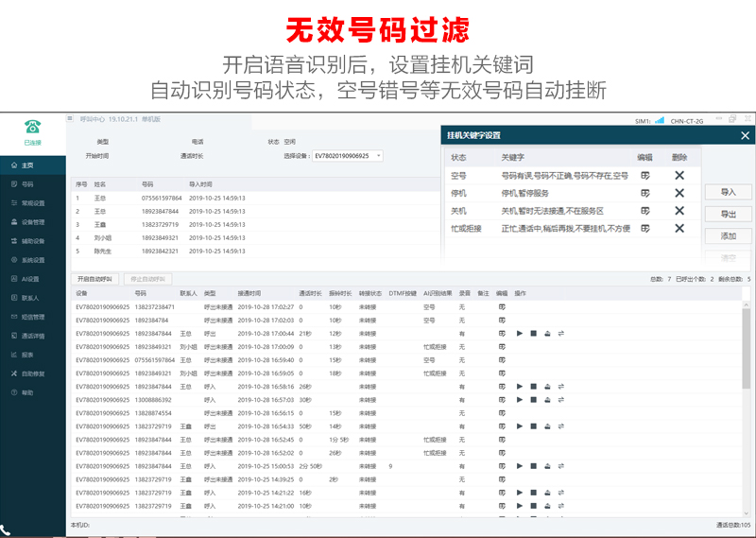Click the 导出 button

[x=728, y=214]
